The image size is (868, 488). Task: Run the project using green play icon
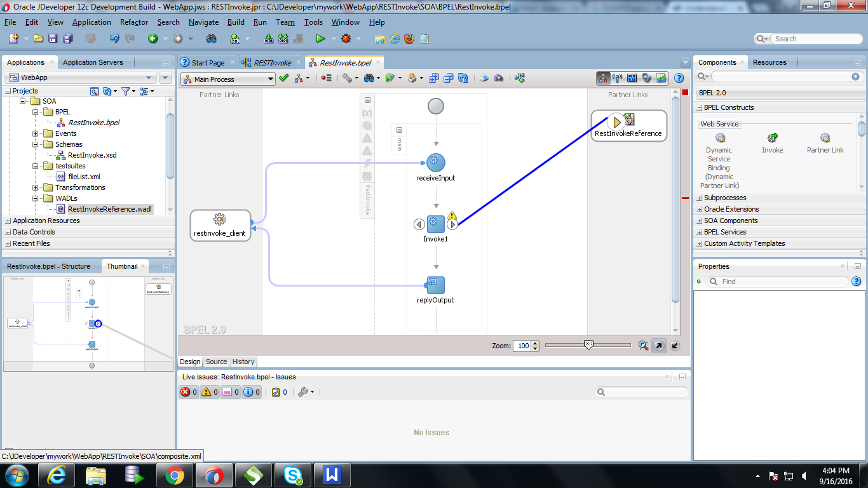(321, 38)
